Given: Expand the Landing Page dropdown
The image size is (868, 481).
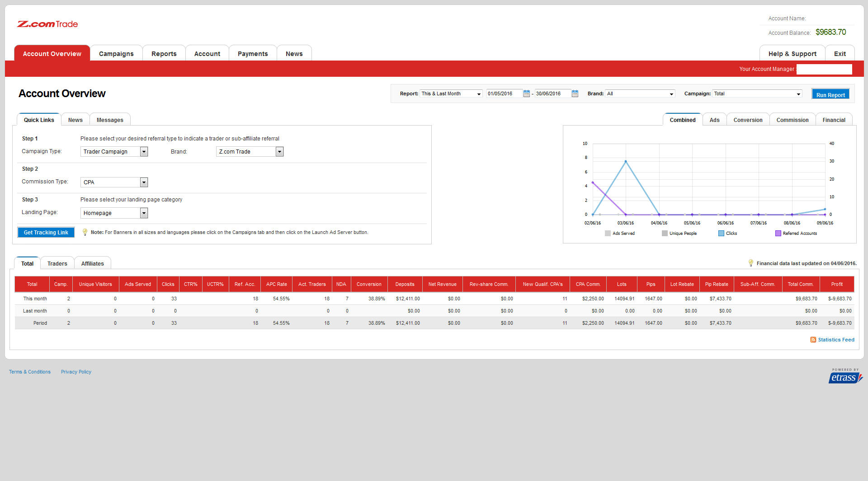Looking at the screenshot, I should pos(144,213).
